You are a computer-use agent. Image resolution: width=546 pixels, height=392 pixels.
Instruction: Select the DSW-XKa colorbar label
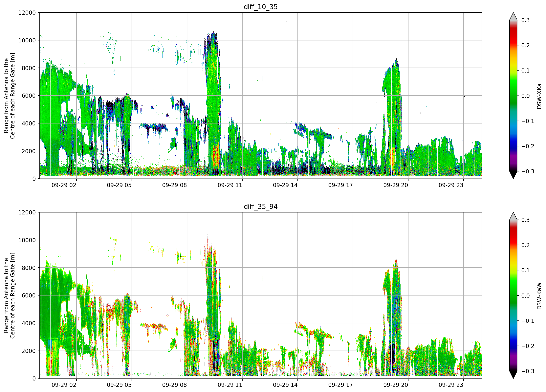pos(539,96)
